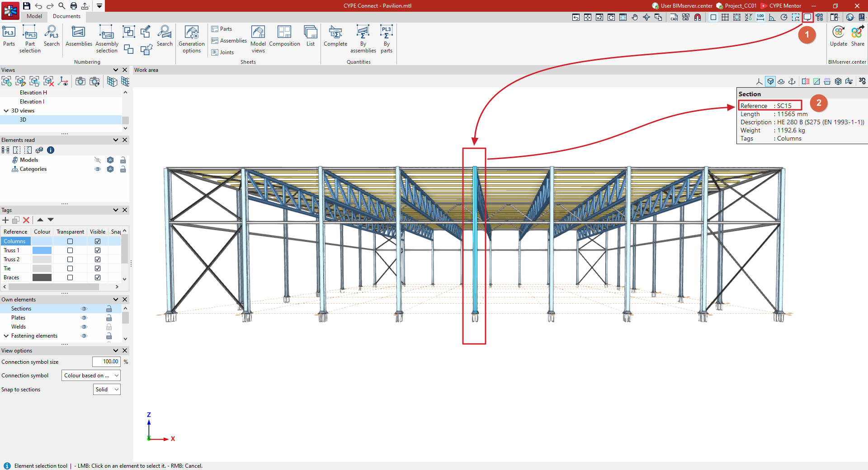Click the delete tag red X icon
868x470 pixels.
tap(26, 220)
